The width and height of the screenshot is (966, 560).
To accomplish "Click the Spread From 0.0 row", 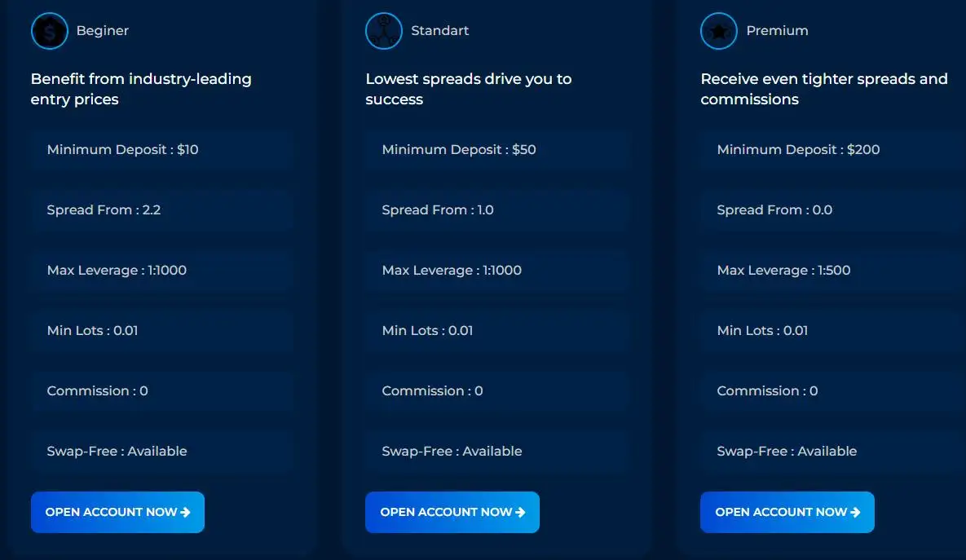I will (831, 210).
